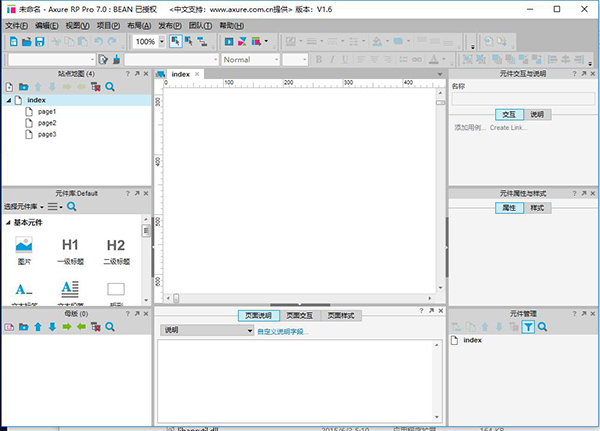The height and width of the screenshot is (431, 600).
Task: Activate contained selection mode tool
Action: (x=189, y=41)
